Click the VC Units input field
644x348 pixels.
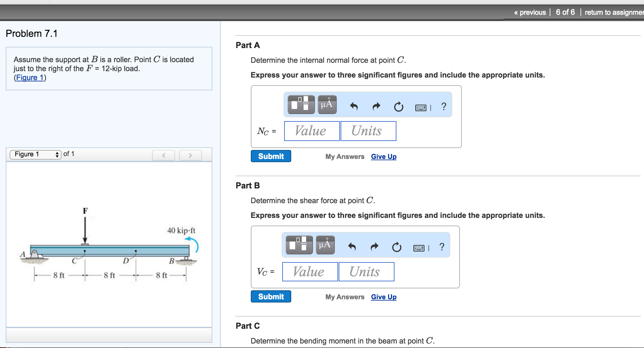(x=366, y=272)
